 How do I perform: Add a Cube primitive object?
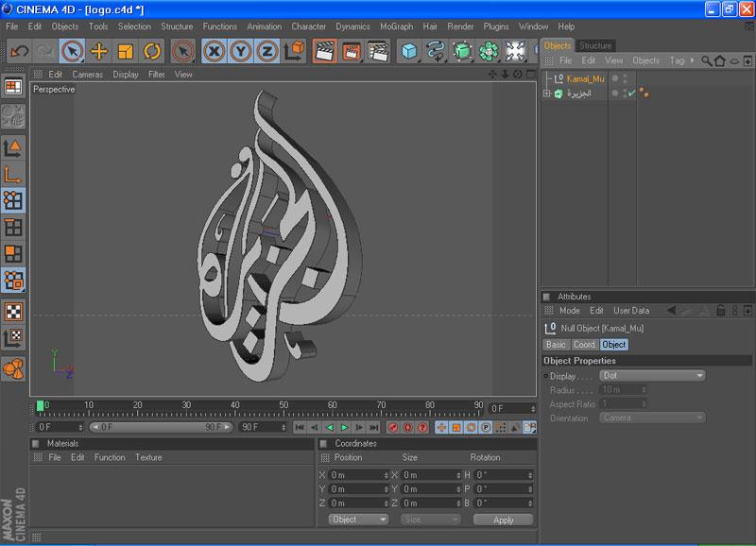[409, 51]
